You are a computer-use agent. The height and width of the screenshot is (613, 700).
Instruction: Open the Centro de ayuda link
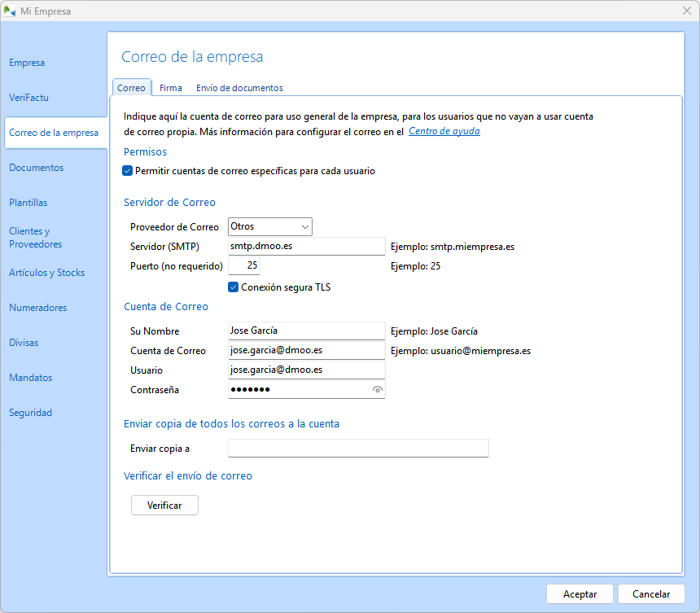(444, 130)
